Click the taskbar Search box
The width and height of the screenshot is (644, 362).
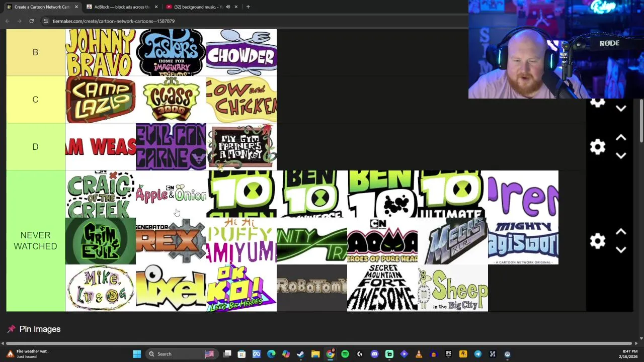coord(181,354)
